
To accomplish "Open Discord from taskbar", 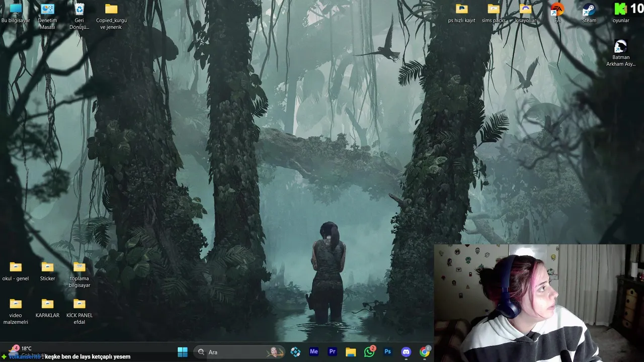I will pyautogui.click(x=406, y=352).
